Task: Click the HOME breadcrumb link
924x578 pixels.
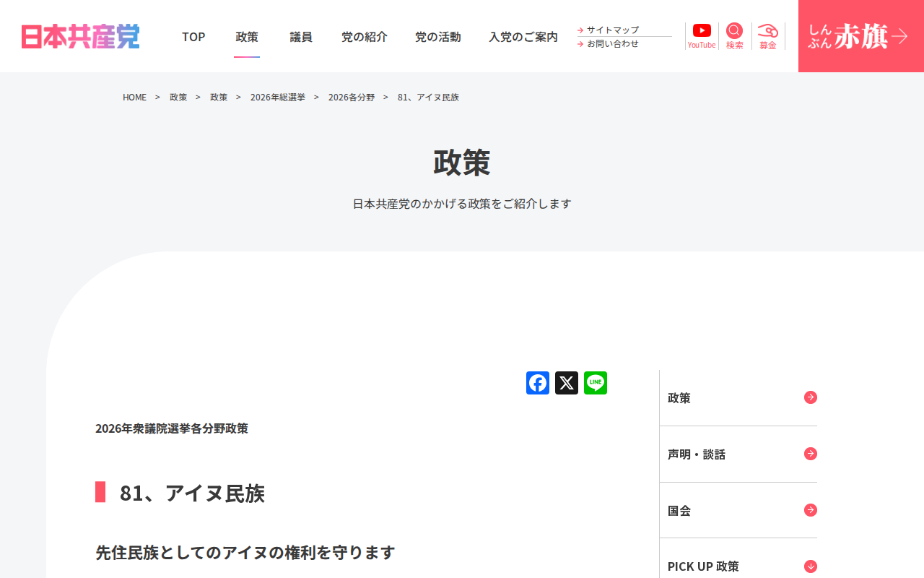Action: [x=134, y=97]
